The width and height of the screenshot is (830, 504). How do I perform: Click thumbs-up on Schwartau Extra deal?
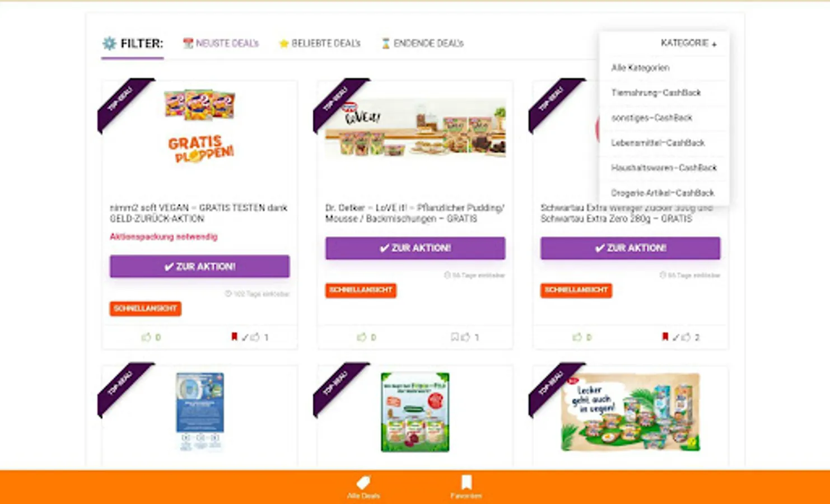coord(577,337)
